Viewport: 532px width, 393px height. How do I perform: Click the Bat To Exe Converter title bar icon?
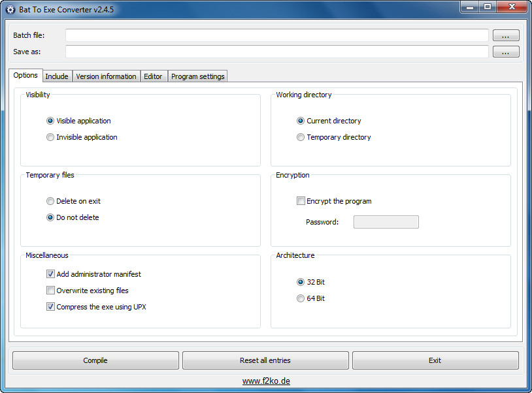(x=10, y=10)
